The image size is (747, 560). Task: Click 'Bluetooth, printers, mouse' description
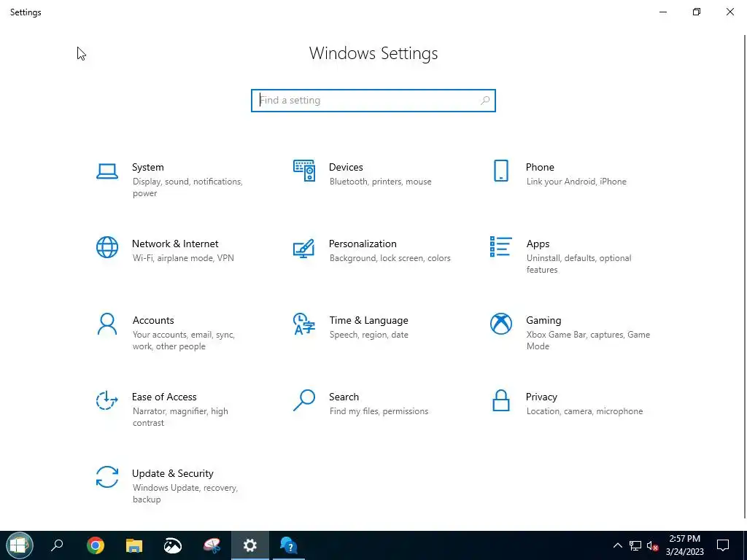380,182
